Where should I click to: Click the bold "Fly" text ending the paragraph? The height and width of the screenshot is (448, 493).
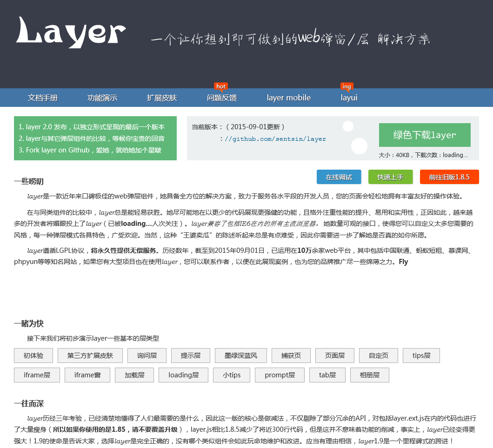click(x=403, y=262)
